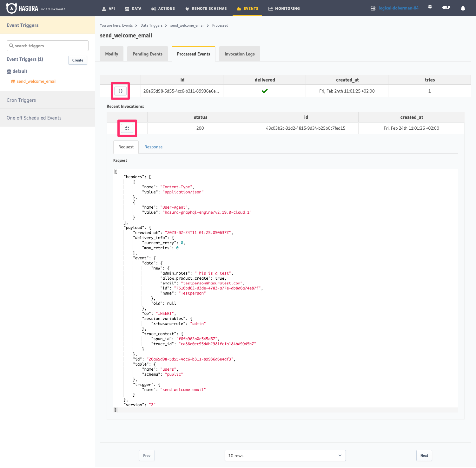
Task: Click the Hasura logo icon
Action: [11, 8]
